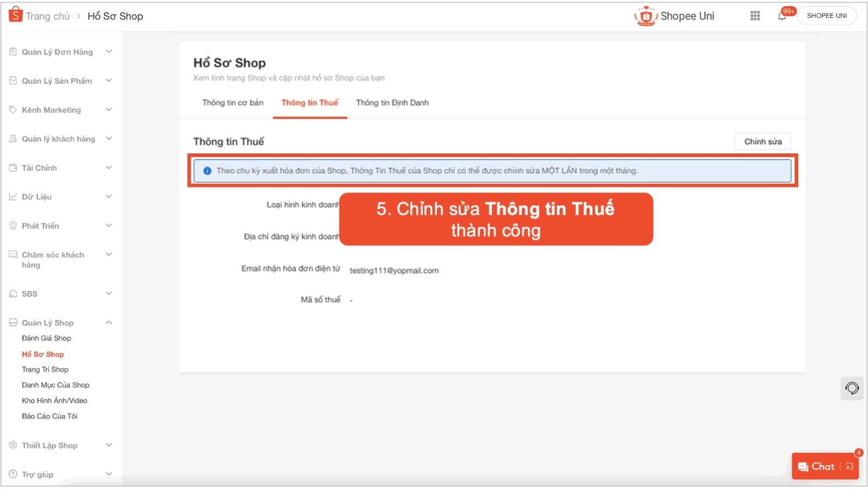Open Báo Cáo Của Tôi submenu item
The image size is (868, 489).
pyautogui.click(x=49, y=416)
